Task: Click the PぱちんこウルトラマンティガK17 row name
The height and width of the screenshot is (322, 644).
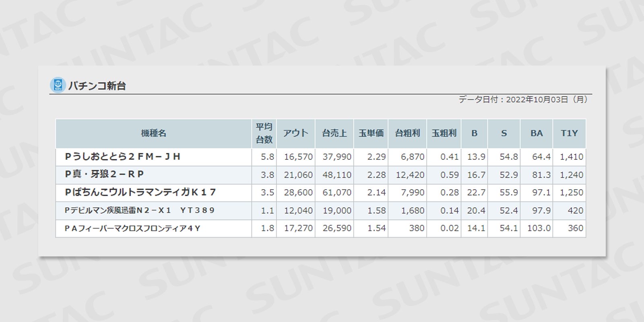Action: [140, 192]
